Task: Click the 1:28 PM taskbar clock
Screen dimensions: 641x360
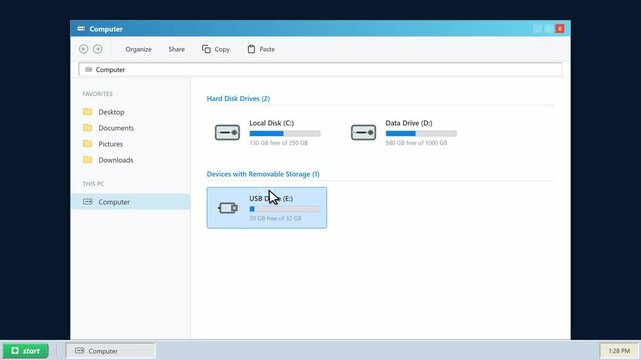Action: 619,351
